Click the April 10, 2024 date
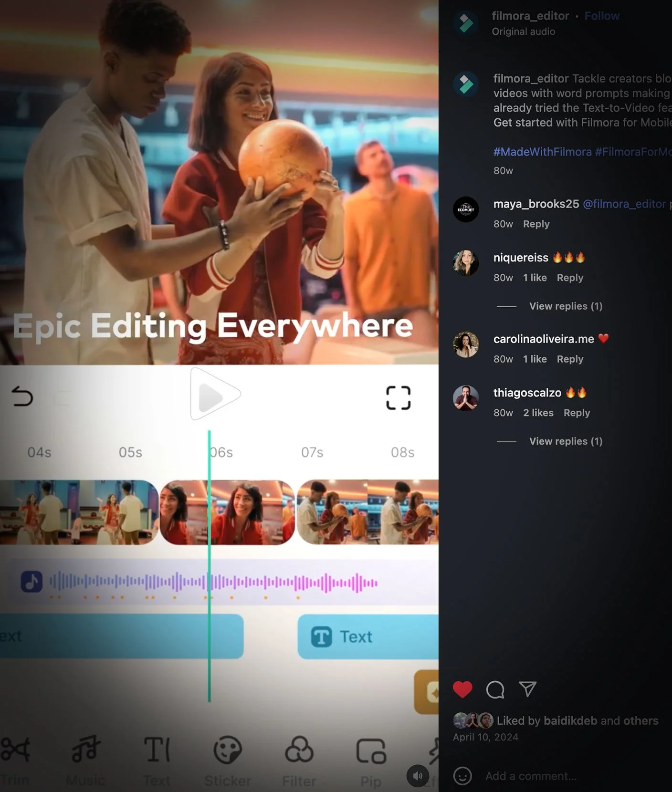Screen dimensions: 672x792 (x=485, y=737)
